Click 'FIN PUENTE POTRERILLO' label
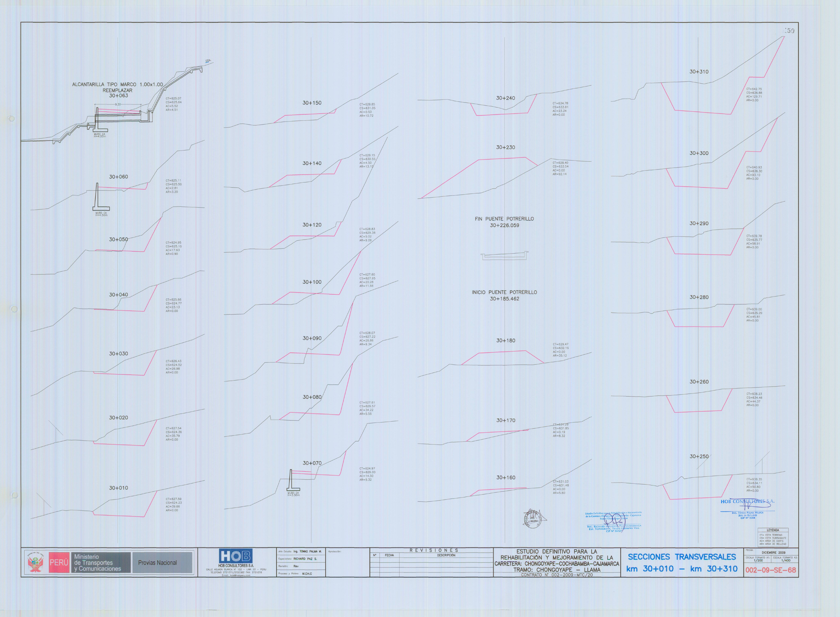Image resolution: width=840 pixels, height=617 pixels. pos(504,219)
